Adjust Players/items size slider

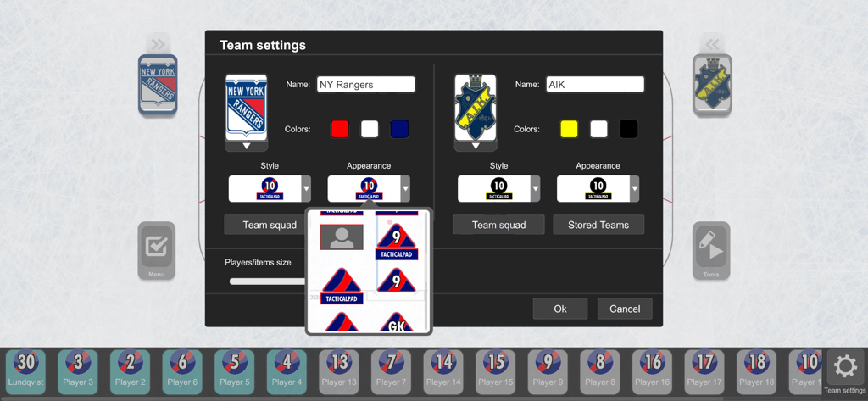click(268, 281)
